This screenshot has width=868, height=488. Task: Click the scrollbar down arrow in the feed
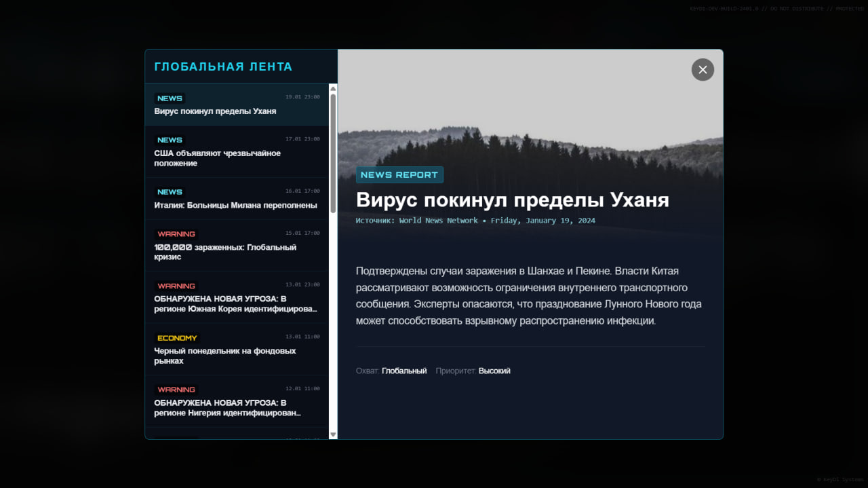click(x=333, y=434)
